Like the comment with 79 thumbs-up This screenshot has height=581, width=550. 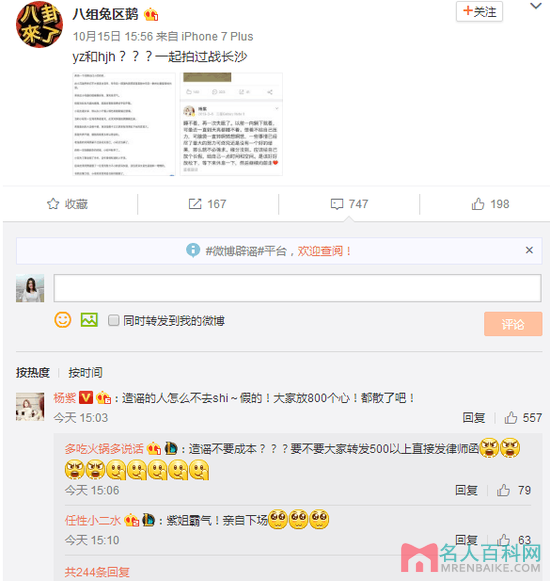click(503, 490)
